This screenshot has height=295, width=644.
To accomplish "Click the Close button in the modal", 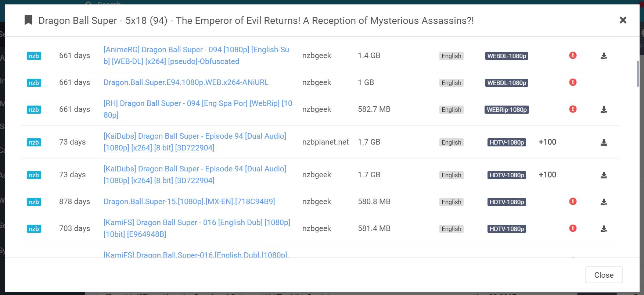I will coord(604,275).
